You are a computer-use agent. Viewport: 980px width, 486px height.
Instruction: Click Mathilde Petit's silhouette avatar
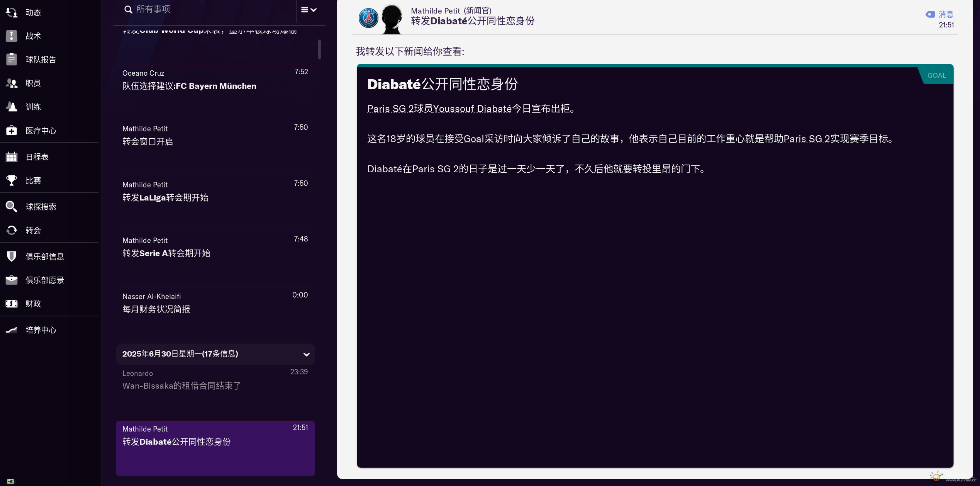pyautogui.click(x=392, y=19)
